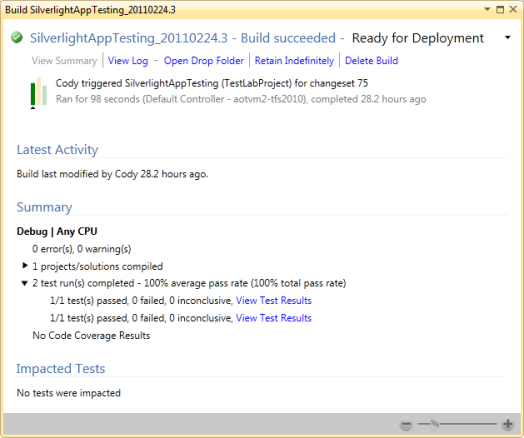Open the Ready for Deployment quality dropdown
Viewport: 524px width, 438px height.
point(508,37)
